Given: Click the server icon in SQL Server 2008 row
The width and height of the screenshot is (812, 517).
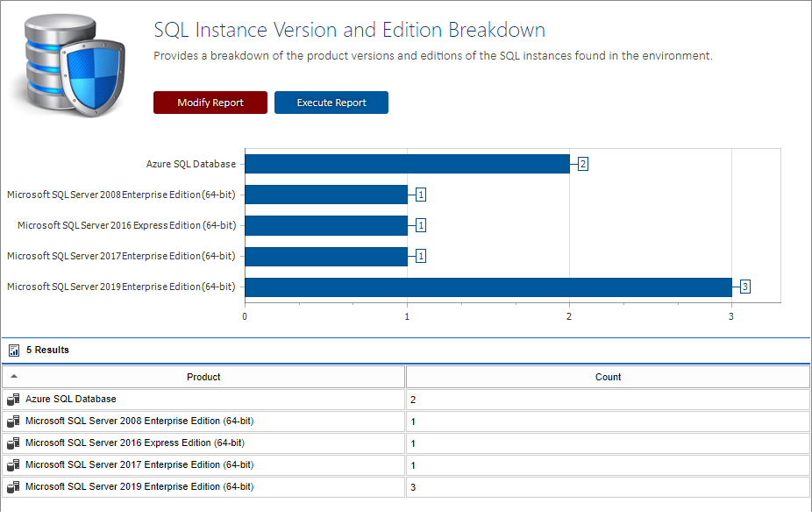Looking at the screenshot, I should [x=13, y=421].
